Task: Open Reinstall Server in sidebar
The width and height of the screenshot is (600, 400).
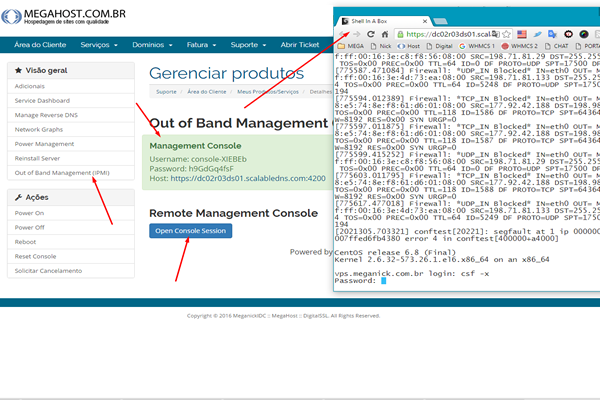Action: pyautogui.click(x=71, y=158)
